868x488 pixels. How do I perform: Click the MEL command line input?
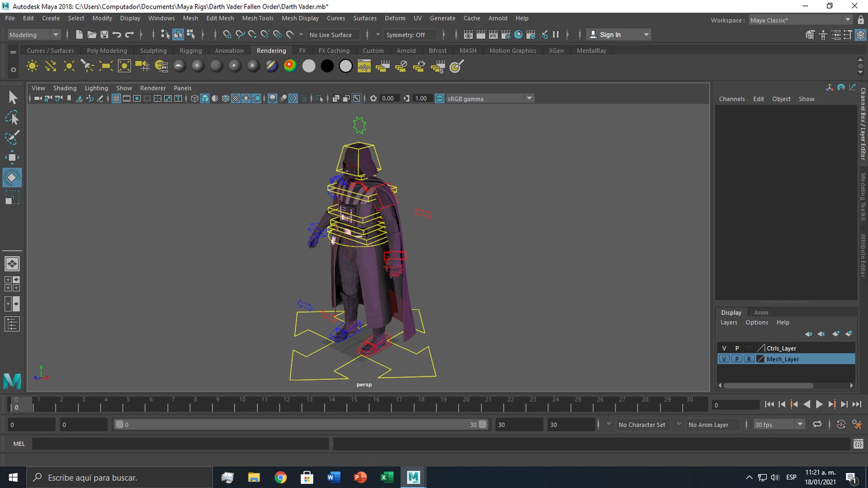(181, 444)
